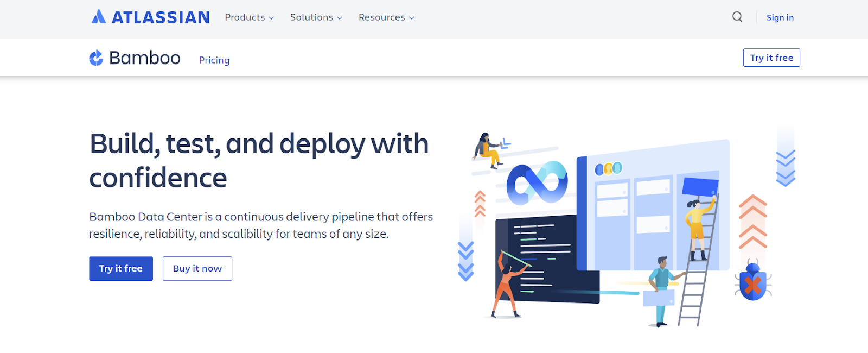Click the Try it free header button
Viewport: 868px width, 353px height.
pos(771,58)
